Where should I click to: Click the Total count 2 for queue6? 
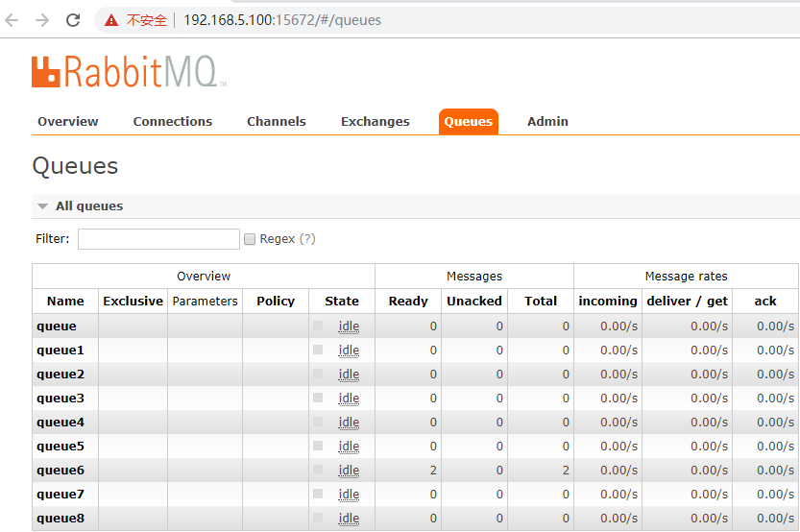pos(566,471)
